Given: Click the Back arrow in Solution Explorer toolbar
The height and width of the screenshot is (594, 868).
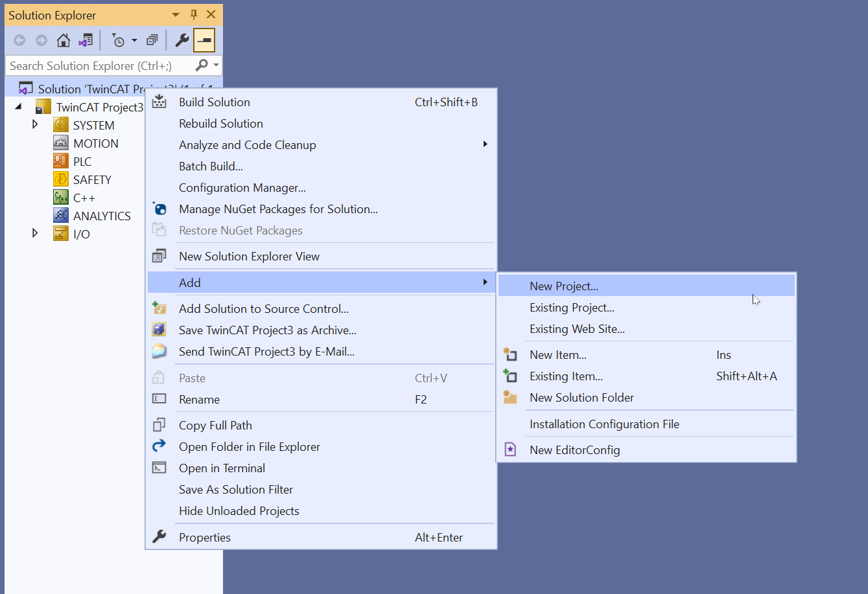Looking at the screenshot, I should (19, 41).
